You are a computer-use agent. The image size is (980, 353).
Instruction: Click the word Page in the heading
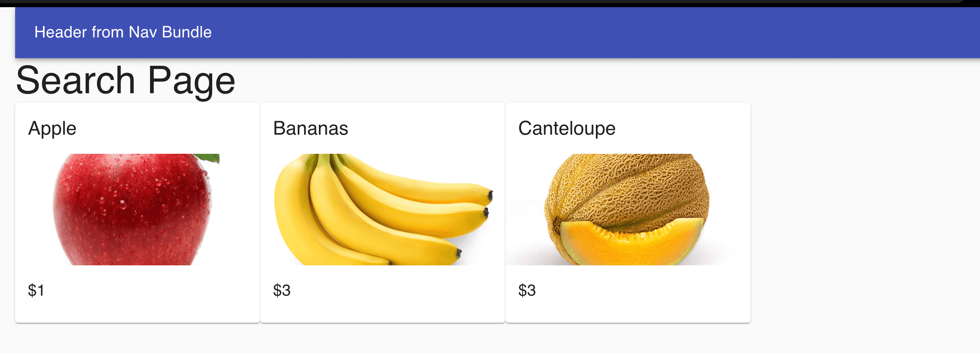(191, 81)
